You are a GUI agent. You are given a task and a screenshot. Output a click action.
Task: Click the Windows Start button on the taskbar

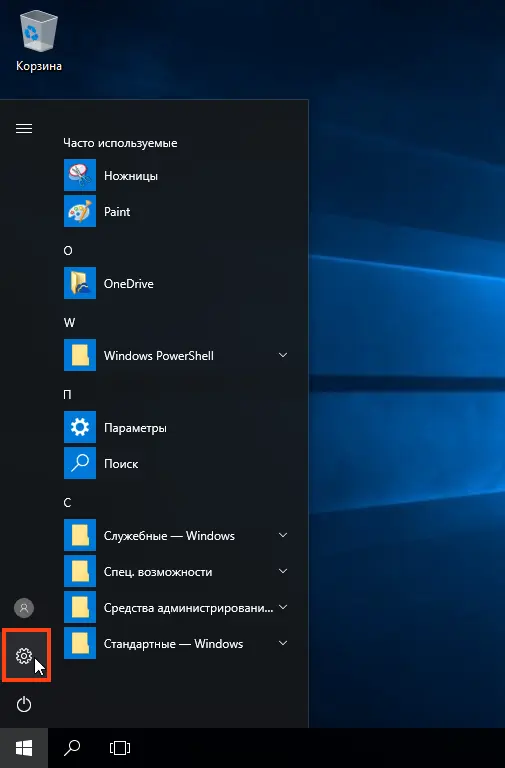point(24,748)
